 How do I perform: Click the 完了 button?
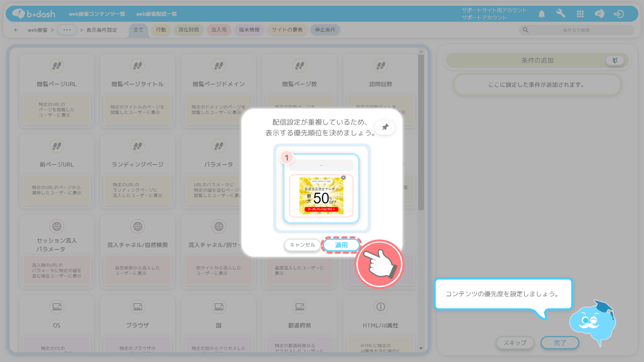pos(559,343)
